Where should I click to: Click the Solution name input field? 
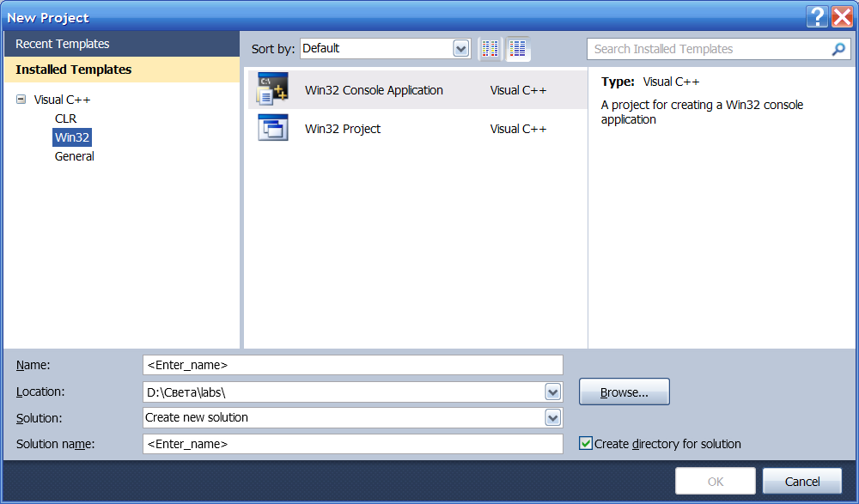pyautogui.click(x=353, y=444)
